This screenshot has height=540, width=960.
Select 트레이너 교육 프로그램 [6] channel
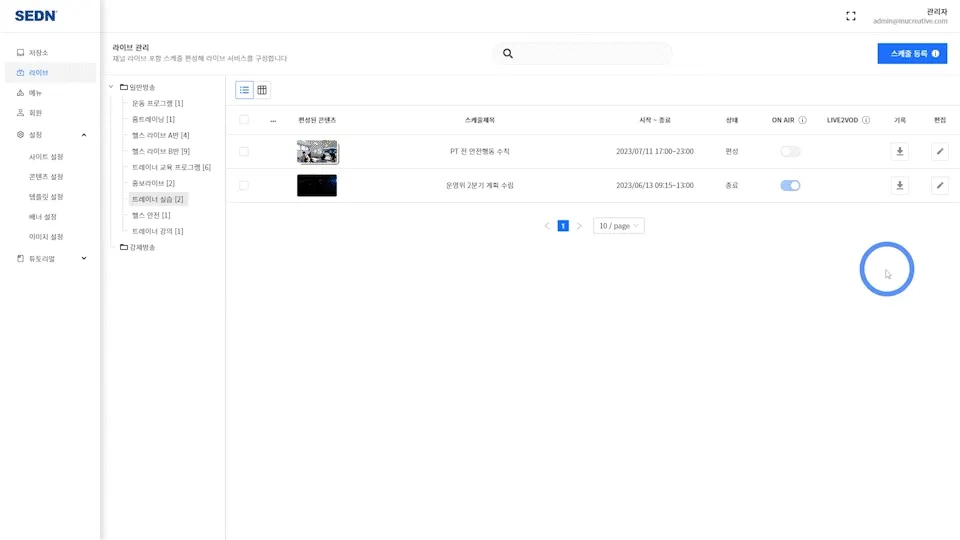click(171, 167)
